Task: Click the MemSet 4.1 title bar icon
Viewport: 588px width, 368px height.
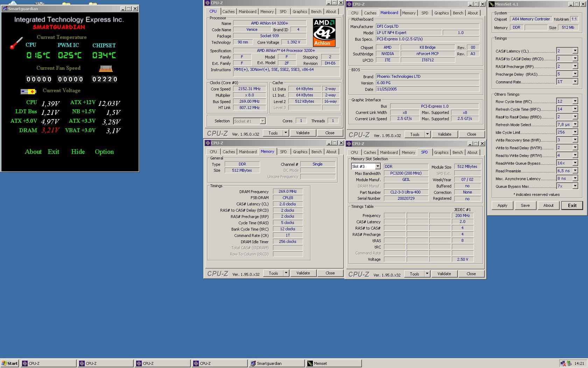Action: pos(492,4)
